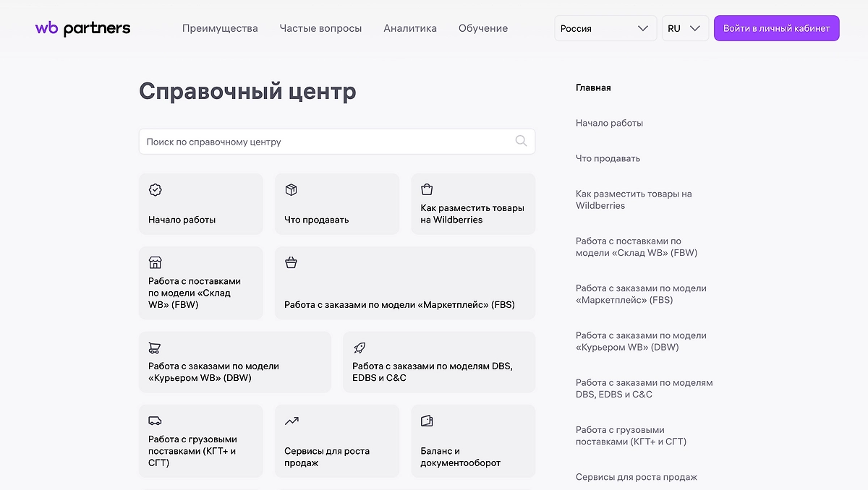The width and height of the screenshot is (868, 490).
Task: Expand the RU language selector
Action: pos(684,28)
